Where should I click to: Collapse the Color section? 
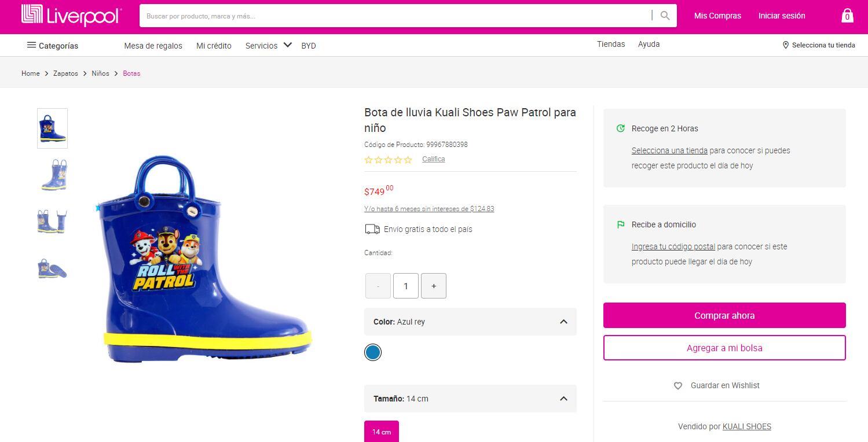pos(563,322)
